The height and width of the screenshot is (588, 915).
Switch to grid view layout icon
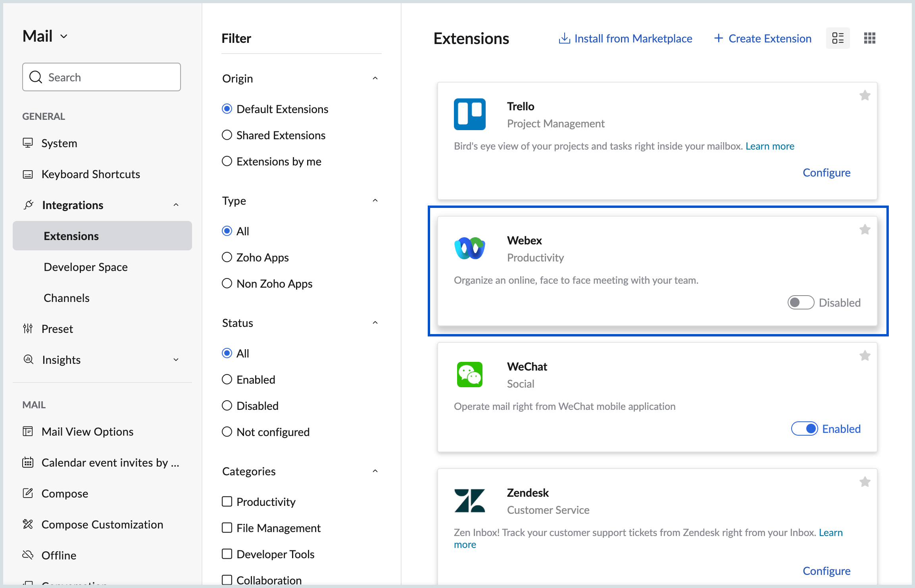coord(869,38)
